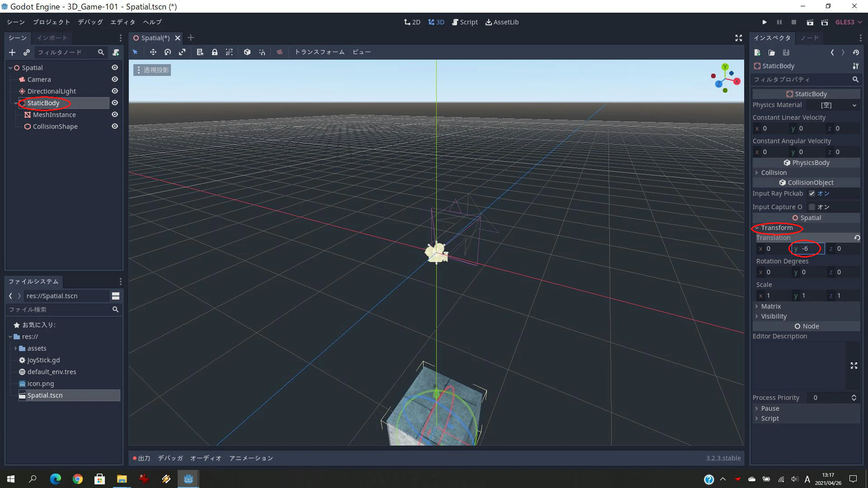Switch to the ノード tab
The width and height of the screenshot is (868, 488).
(809, 38)
